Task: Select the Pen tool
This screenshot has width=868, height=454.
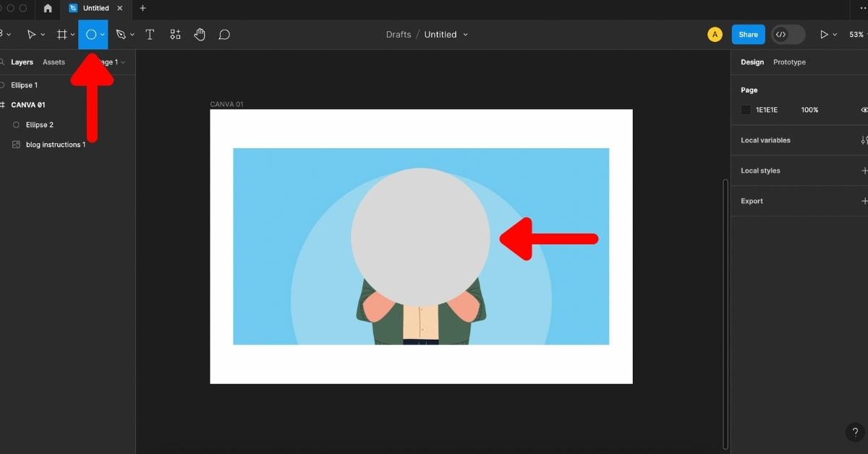Action: 121,35
